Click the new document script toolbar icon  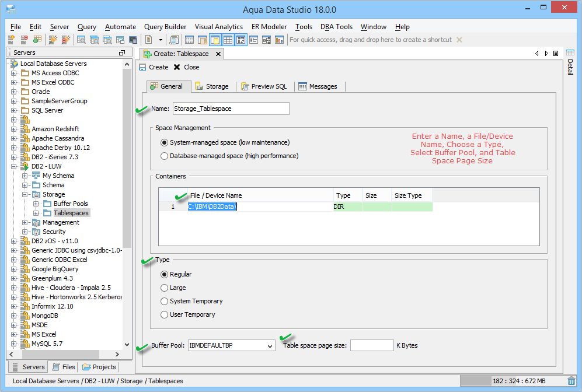click(x=149, y=40)
